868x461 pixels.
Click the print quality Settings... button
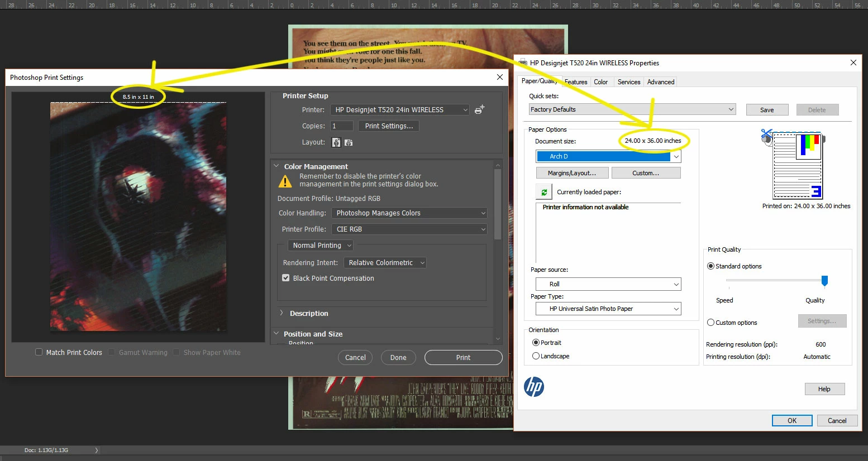click(x=822, y=321)
